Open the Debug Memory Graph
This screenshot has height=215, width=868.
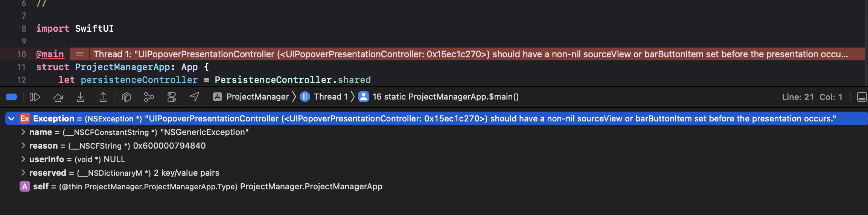(x=149, y=97)
